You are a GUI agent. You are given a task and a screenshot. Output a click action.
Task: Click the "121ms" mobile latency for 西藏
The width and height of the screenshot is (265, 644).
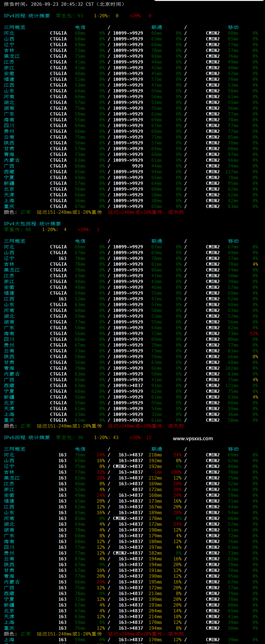click(232, 386)
